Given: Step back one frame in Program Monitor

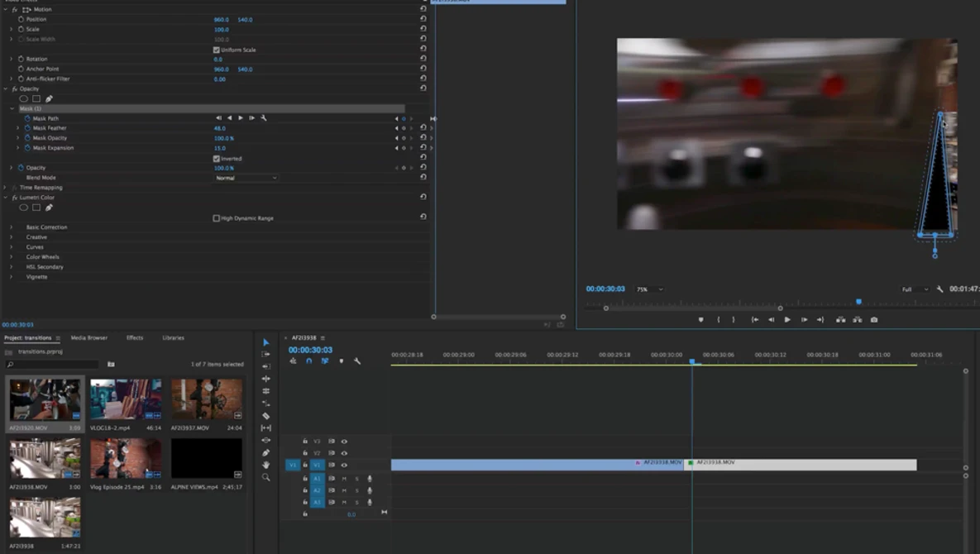Looking at the screenshot, I should (x=772, y=320).
